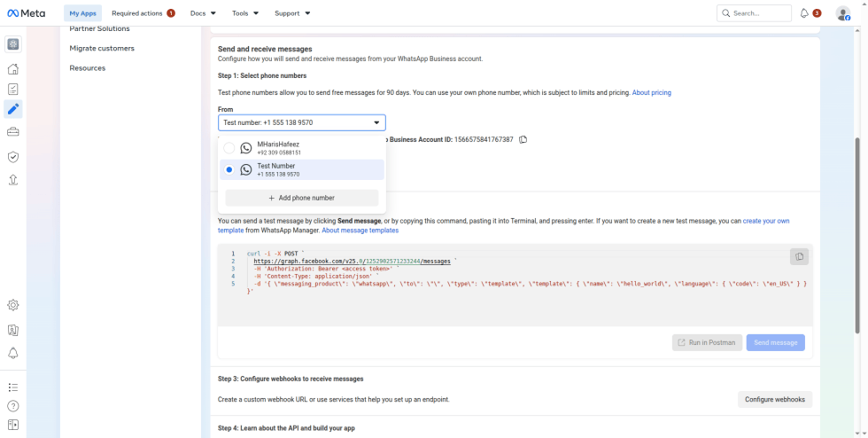Screen dimensions: 868x438
Task: Open the user profile avatar
Action: pos(842,13)
